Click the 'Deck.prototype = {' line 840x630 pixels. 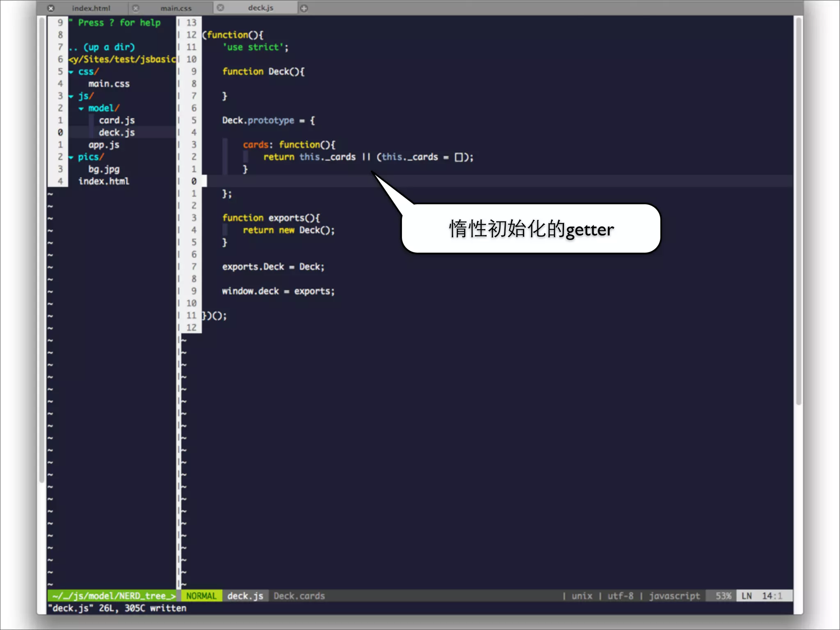pyautogui.click(x=268, y=120)
